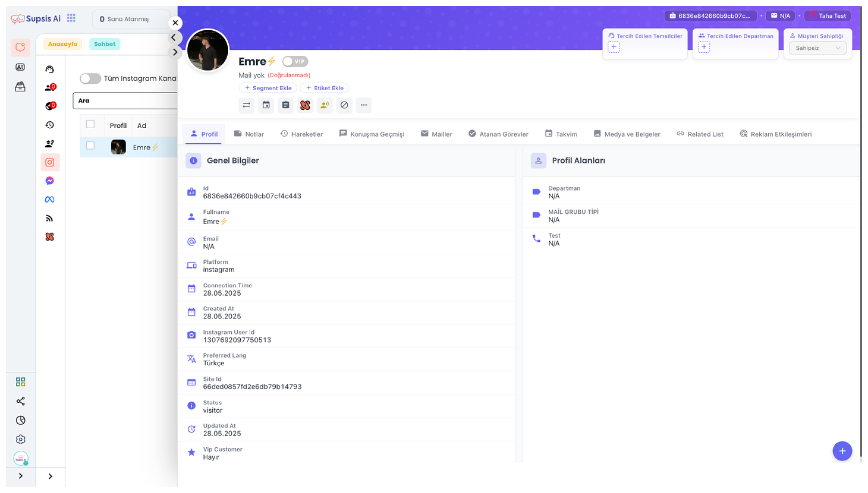This screenshot has width=868, height=493.
Task: Click the transfer arrows icon under Emre
Action: [246, 105]
